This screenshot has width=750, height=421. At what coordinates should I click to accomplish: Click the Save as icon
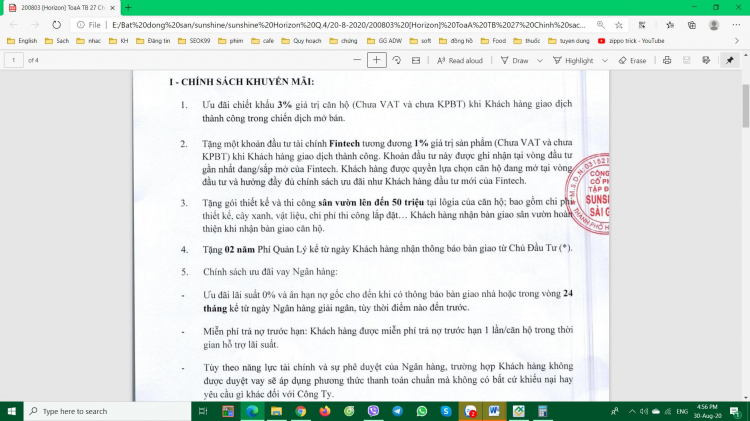pyautogui.click(x=706, y=60)
